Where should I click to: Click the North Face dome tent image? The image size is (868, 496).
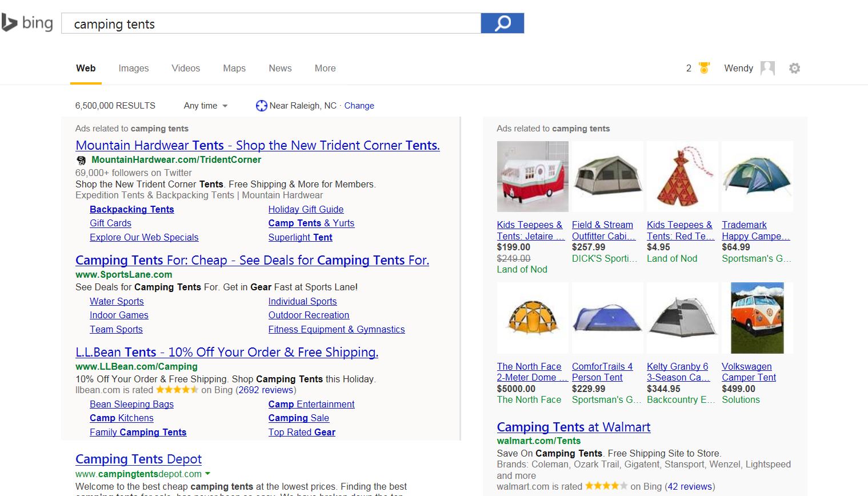pos(533,318)
